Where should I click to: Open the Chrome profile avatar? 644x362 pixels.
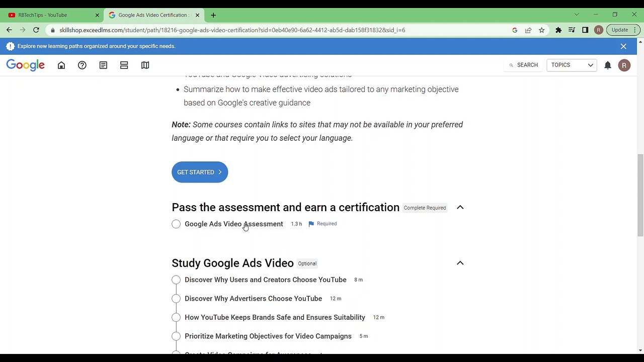click(x=598, y=30)
